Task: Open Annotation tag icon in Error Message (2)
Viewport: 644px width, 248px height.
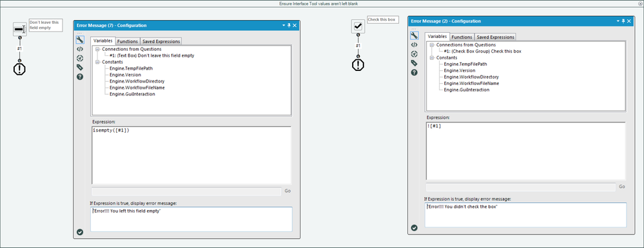Action: click(x=415, y=63)
